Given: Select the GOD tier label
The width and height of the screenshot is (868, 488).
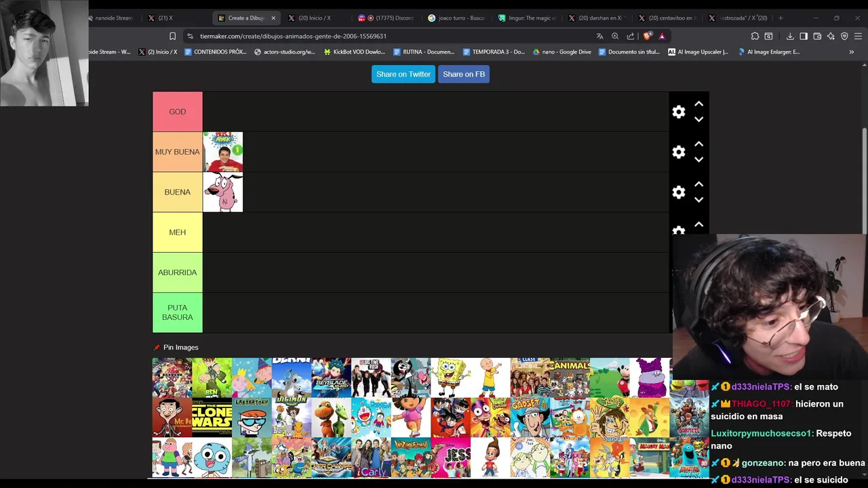Looking at the screenshot, I should click(178, 112).
